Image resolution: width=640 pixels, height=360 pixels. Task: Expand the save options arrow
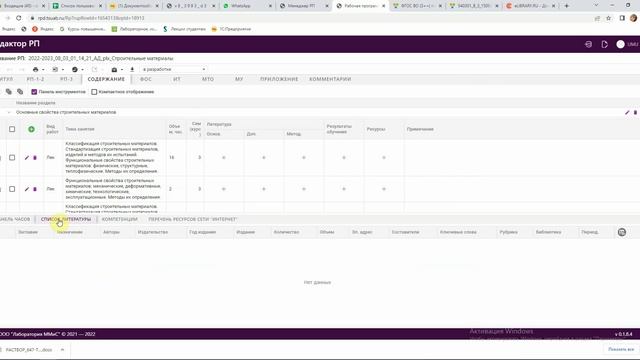tap(62, 70)
